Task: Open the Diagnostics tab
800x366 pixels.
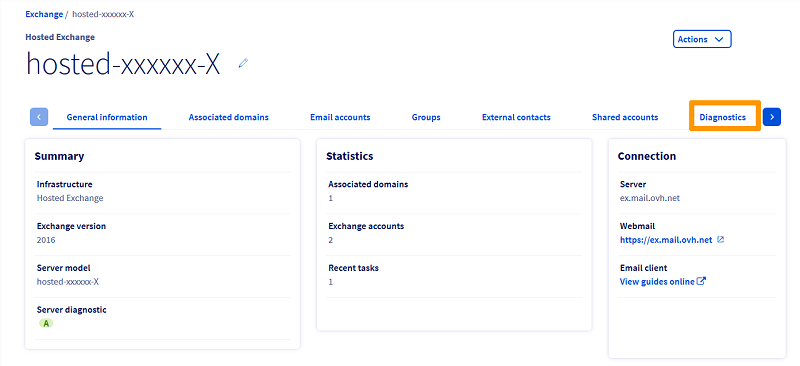Action: (722, 117)
